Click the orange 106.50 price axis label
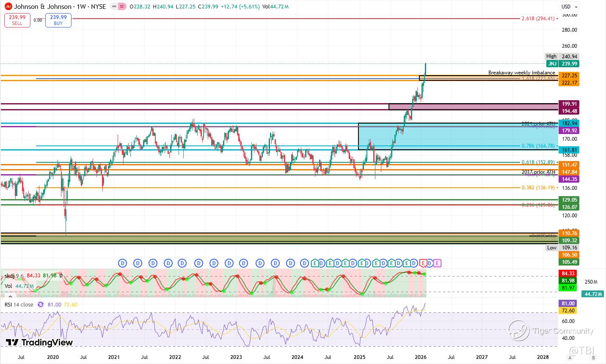 pyautogui.click(x=569, y=255)
